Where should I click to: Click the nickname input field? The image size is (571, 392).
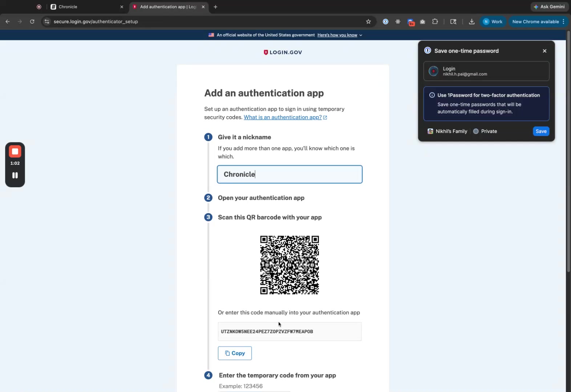(x=289, y=174)
